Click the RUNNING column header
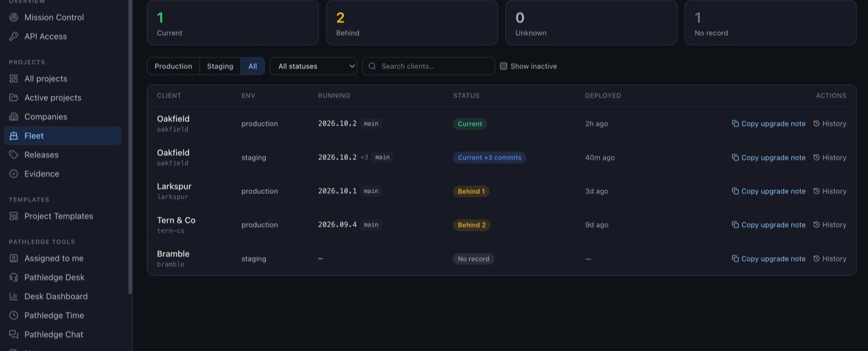The width and height of the screenshot is (868, 351). pyautogui.click(x=334, y=95)
